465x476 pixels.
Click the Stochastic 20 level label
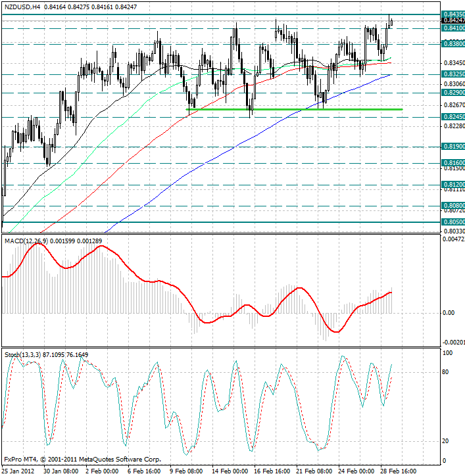click(x=445, y=441)
